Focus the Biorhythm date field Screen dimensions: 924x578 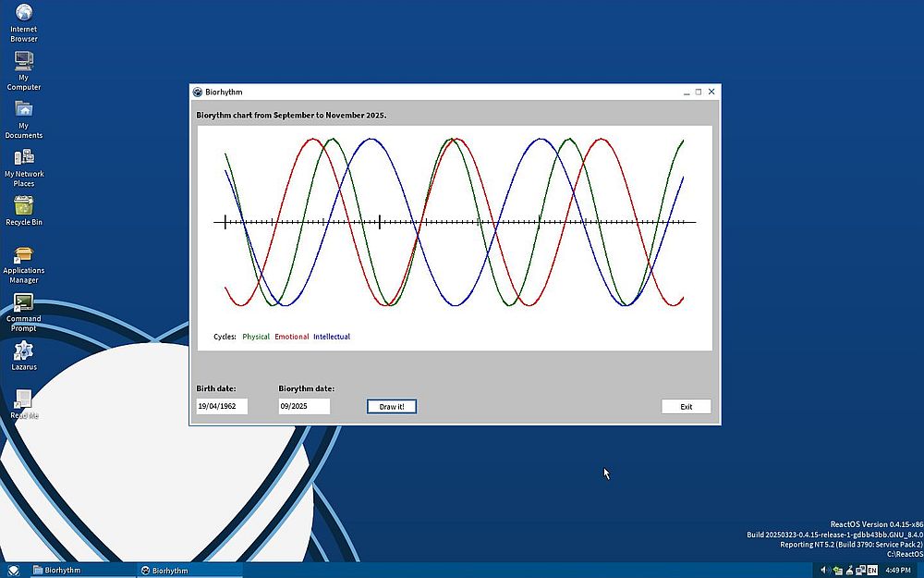(x=304, y=407)
